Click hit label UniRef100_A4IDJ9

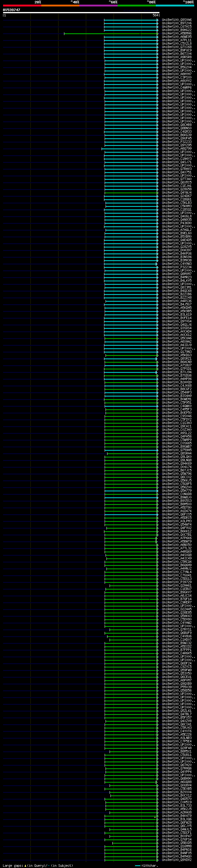pyautogui.click(x=177, y=345)
